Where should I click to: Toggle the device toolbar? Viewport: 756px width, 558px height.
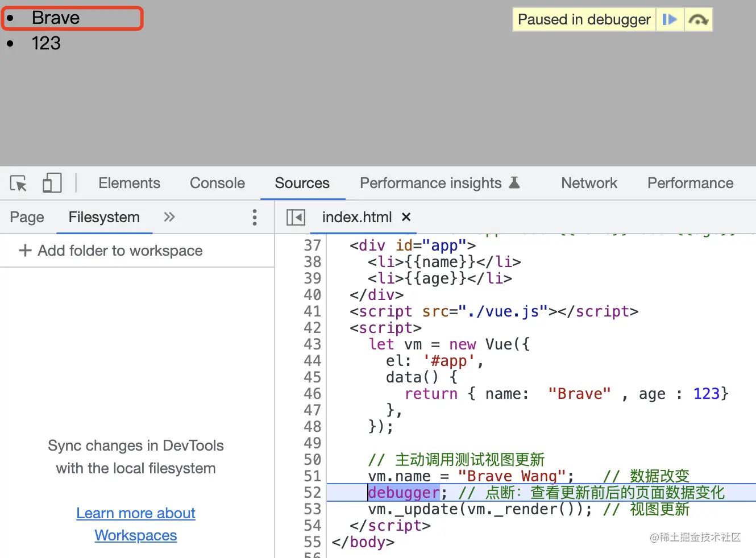click(52, 183)
